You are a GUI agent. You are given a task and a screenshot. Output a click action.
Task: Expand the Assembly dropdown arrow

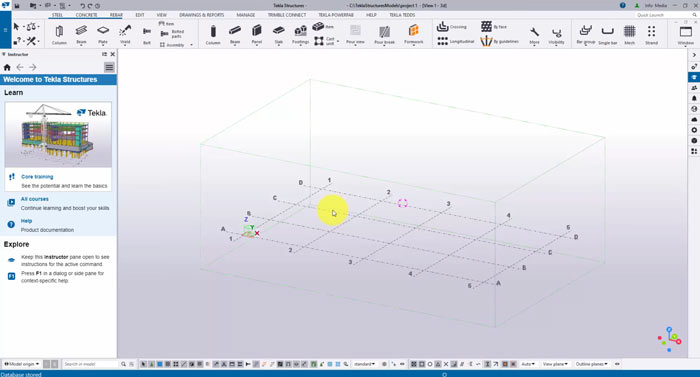[x=192, y=45]
